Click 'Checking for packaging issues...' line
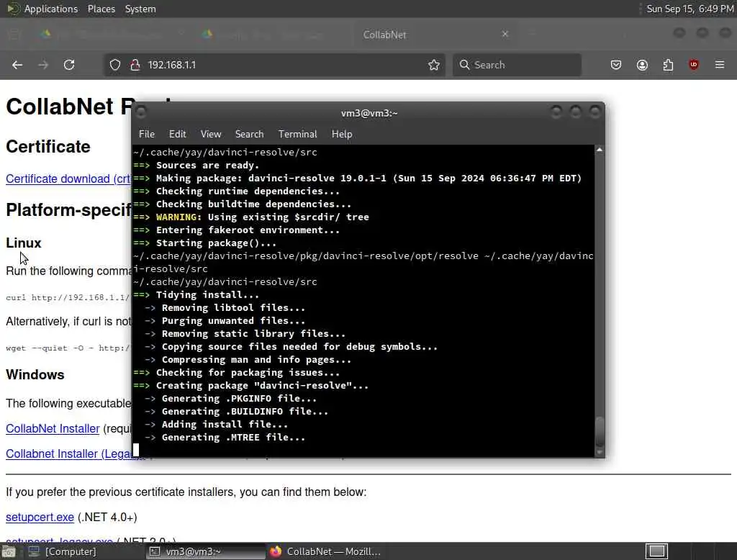 248,372
